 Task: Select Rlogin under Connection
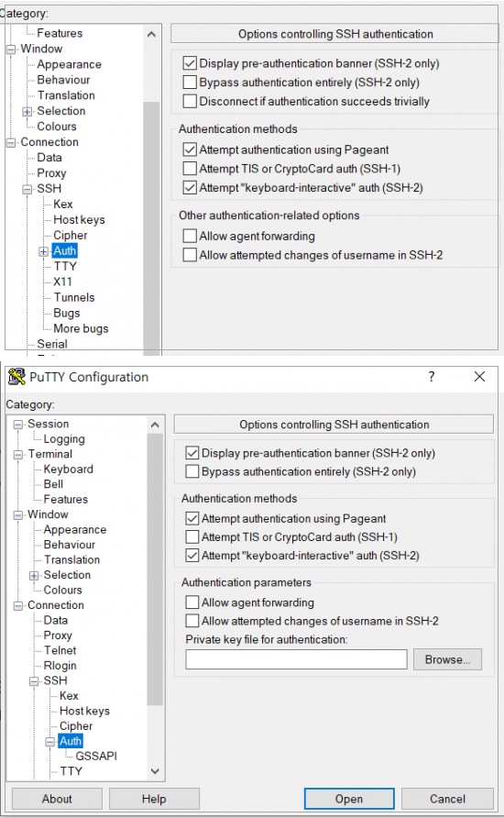(60, 666)
